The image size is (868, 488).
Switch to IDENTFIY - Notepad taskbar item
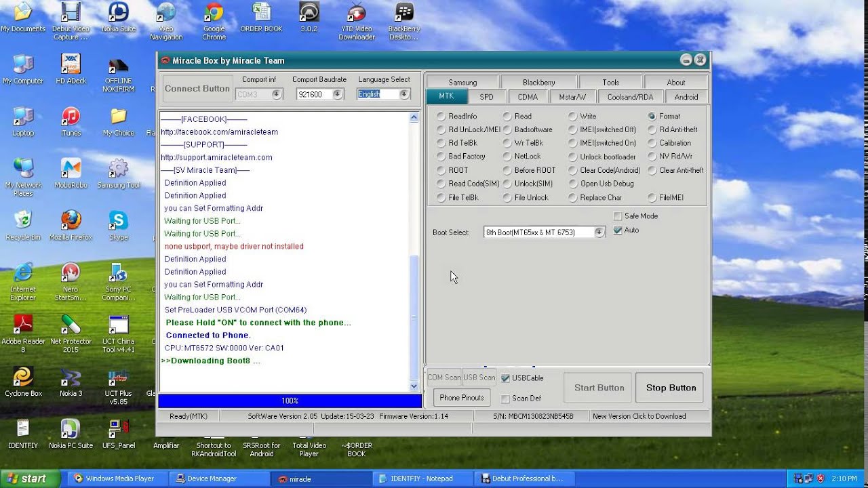[x=422, y=479]
